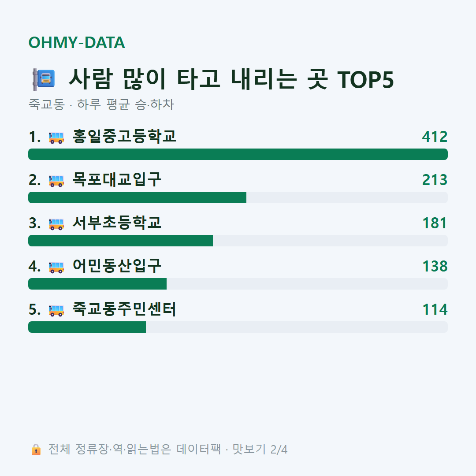Click the footer data pack preview text
Image resolution: width=476 pixels, height=476 pixels.
pyautogui.click(x=168, y=449)
